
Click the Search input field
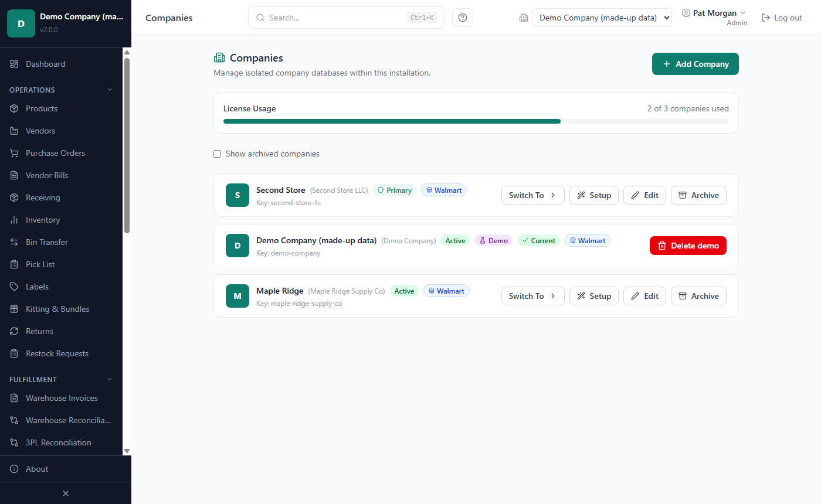(347, 18)
